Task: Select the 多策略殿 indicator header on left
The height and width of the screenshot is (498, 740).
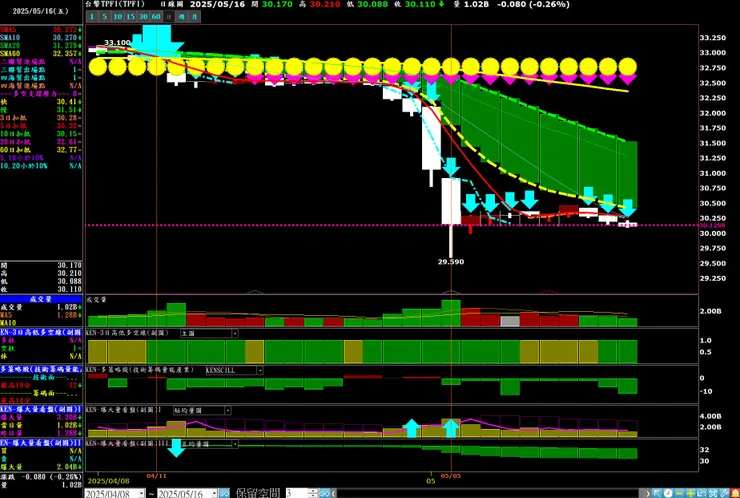Action: 42,369
